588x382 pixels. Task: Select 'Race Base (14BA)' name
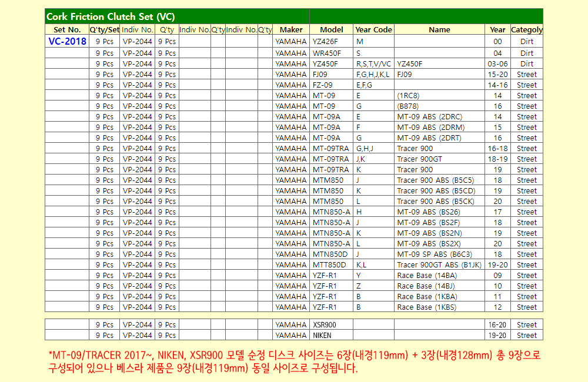(x=427, y=276)
